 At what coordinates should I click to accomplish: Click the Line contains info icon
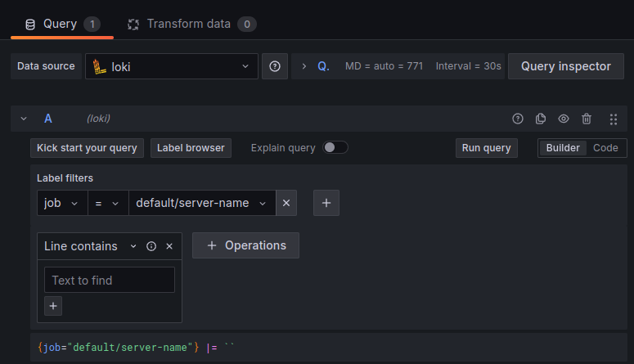(x=151, y=246)
